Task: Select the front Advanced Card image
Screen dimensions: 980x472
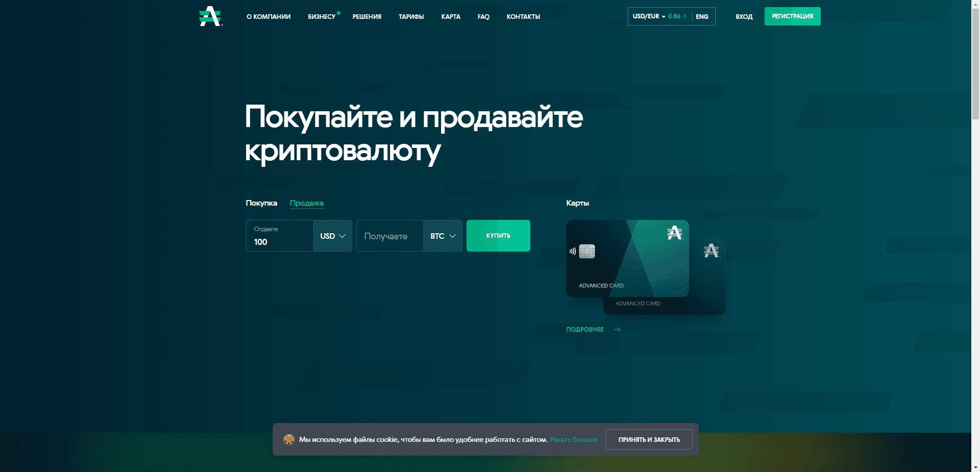Action: click(x=627, y=259)
